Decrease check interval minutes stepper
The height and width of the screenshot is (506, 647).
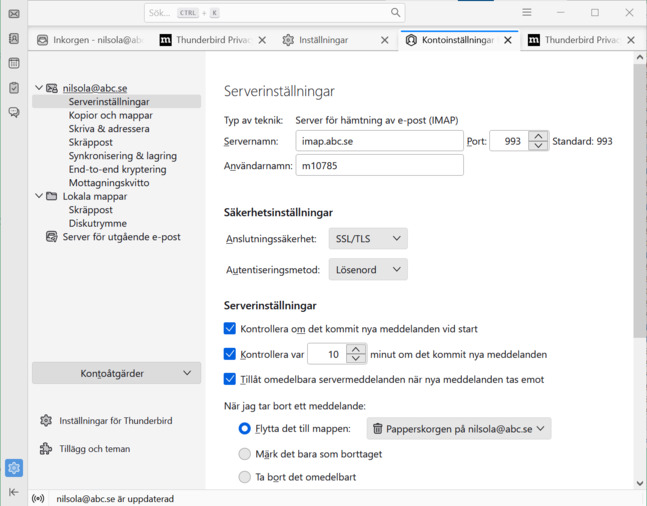coord(356,359)
